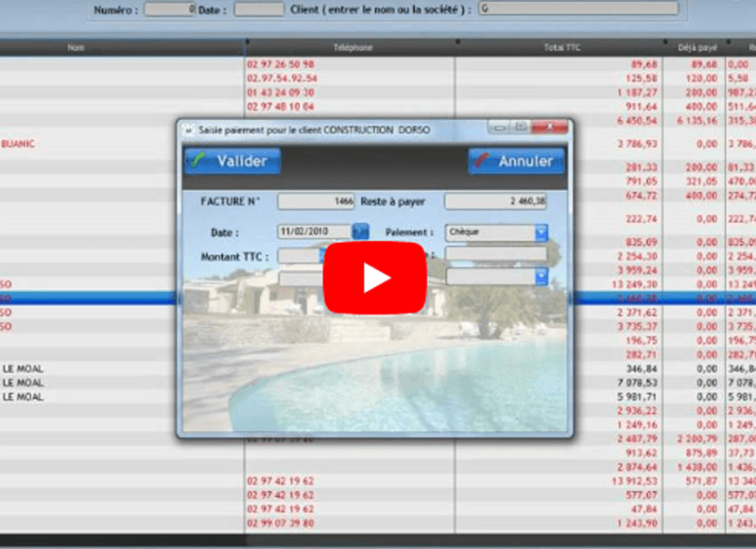Minimize the Saisie paiement dialog window
This screenshot has width=756, height=549.
(x=498, y=127)
